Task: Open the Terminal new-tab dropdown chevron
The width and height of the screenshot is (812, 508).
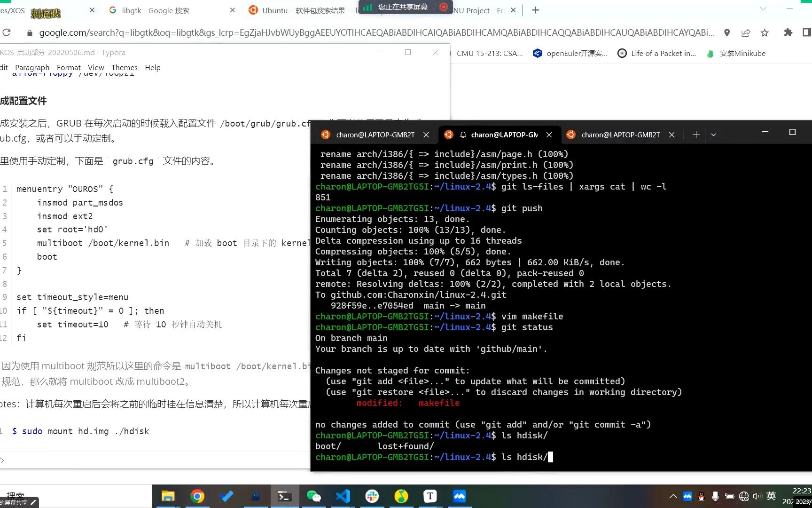Action: point(713,135)
